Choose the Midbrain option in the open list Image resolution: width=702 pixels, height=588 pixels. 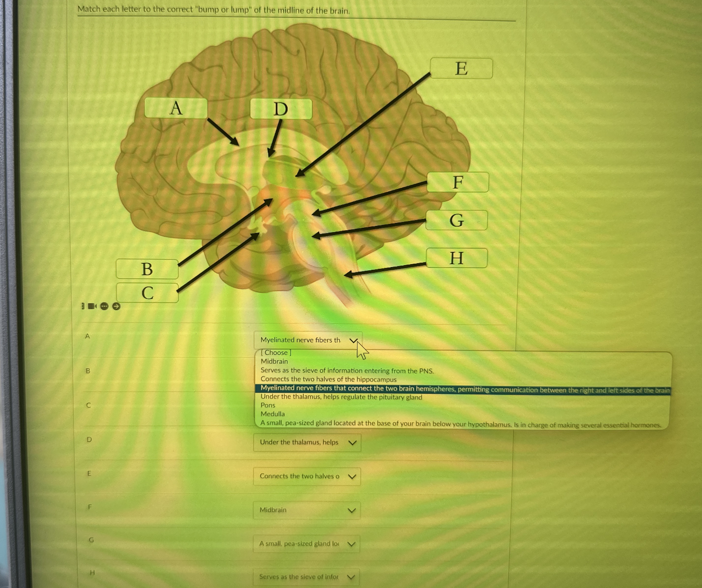(274, 361)
